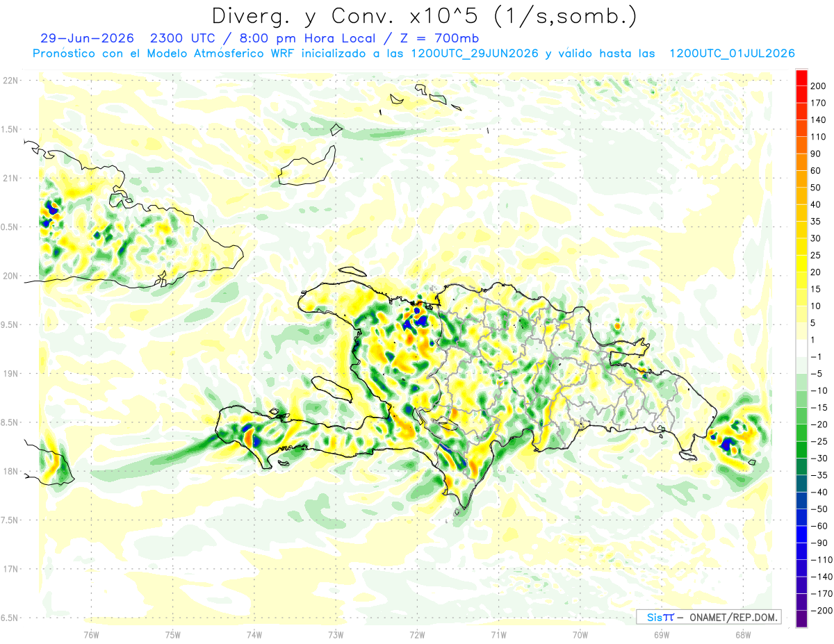The height and width of the screenshot is (644, 834).
Task: Click the "72W" longitude axis label
Action: coord(416,634)
